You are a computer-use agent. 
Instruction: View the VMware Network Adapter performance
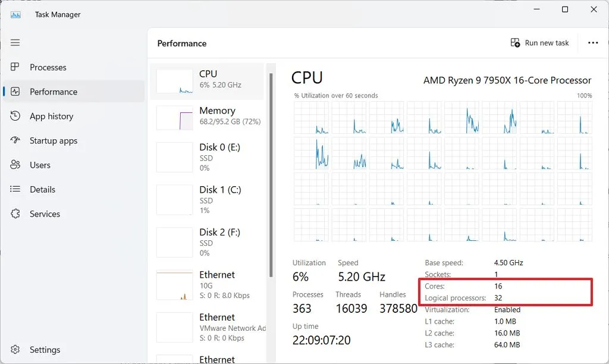click(208, 327)
